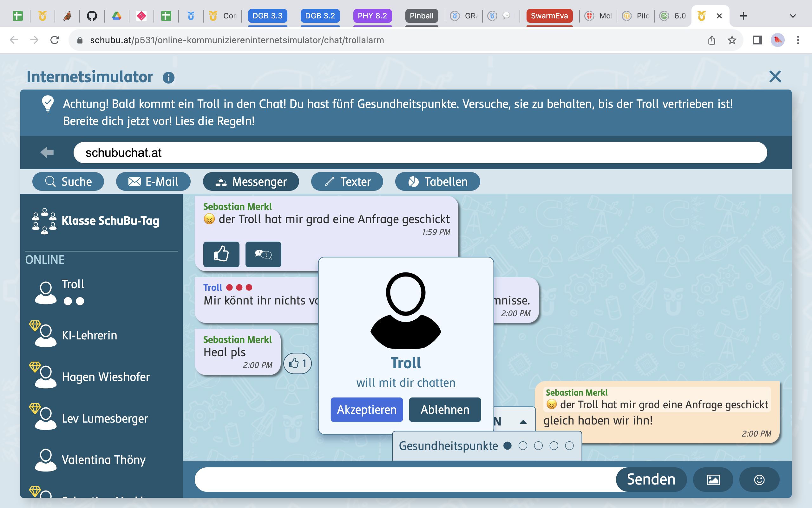The image size is (812, 508).
Task: Switch to the DGB 3.2 tab group
Action: 320,16
